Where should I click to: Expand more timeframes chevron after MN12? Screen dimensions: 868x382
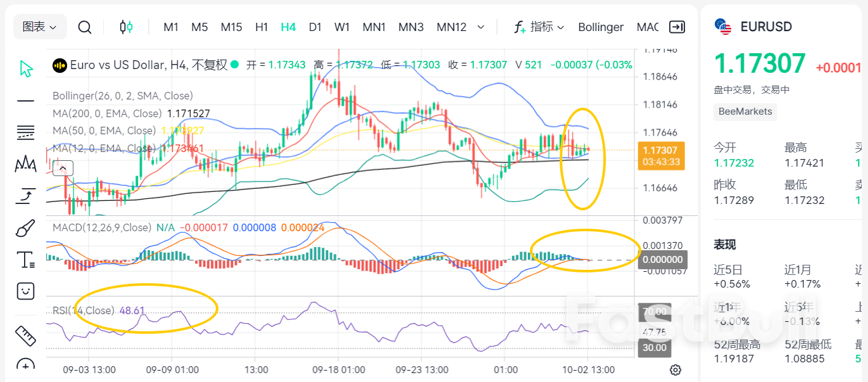[481, 27]
